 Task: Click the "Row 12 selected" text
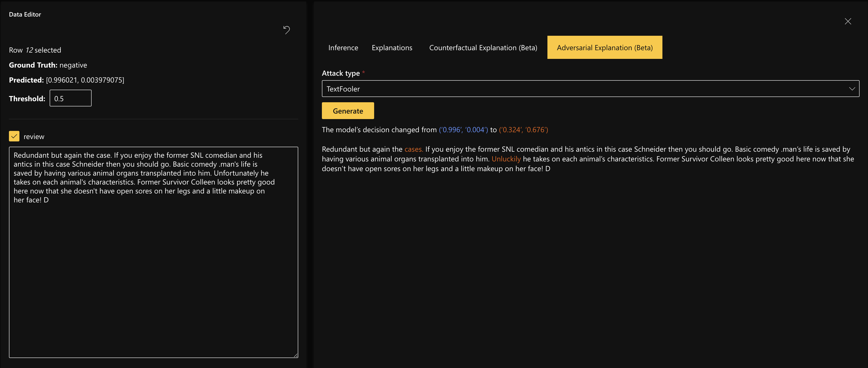coord(35,50)
